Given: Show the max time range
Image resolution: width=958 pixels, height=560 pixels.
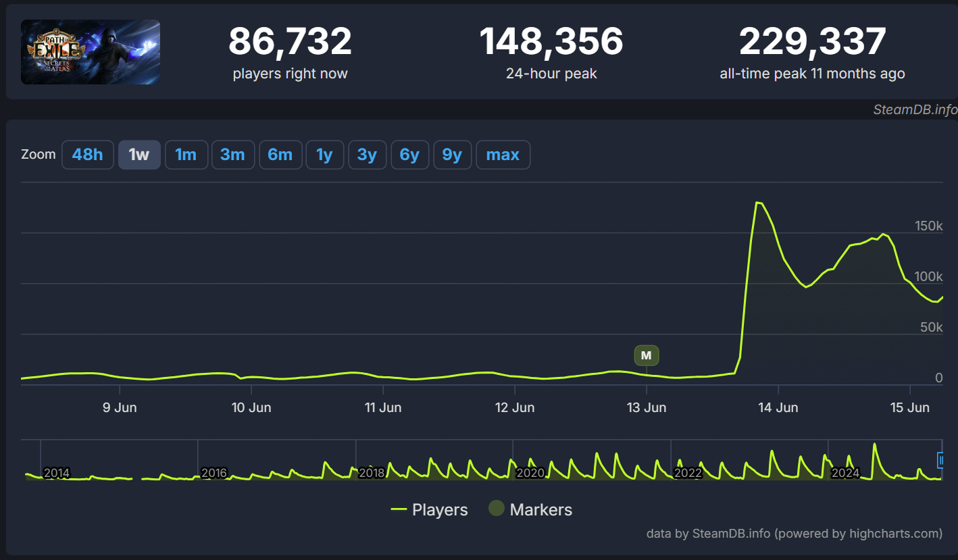Looking at the screenshot, I should click(x=503, y=155).
